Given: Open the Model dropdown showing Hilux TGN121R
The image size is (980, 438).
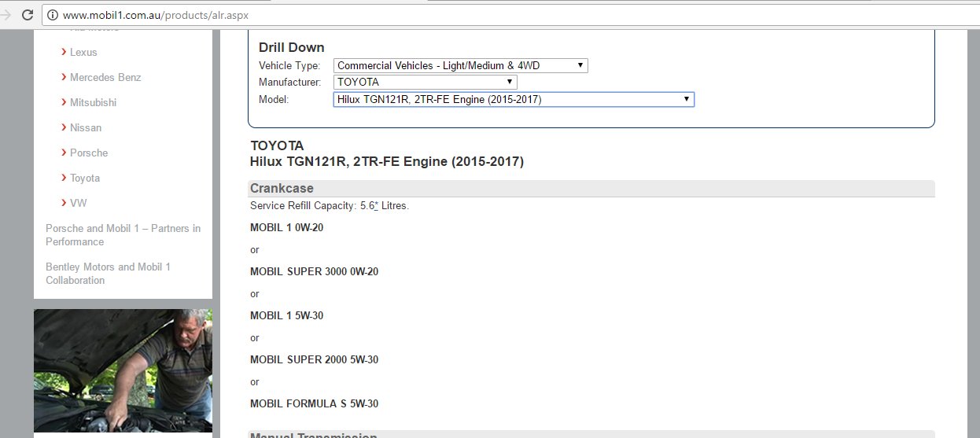Looking at the screenshot, I should tap(514, 100).
